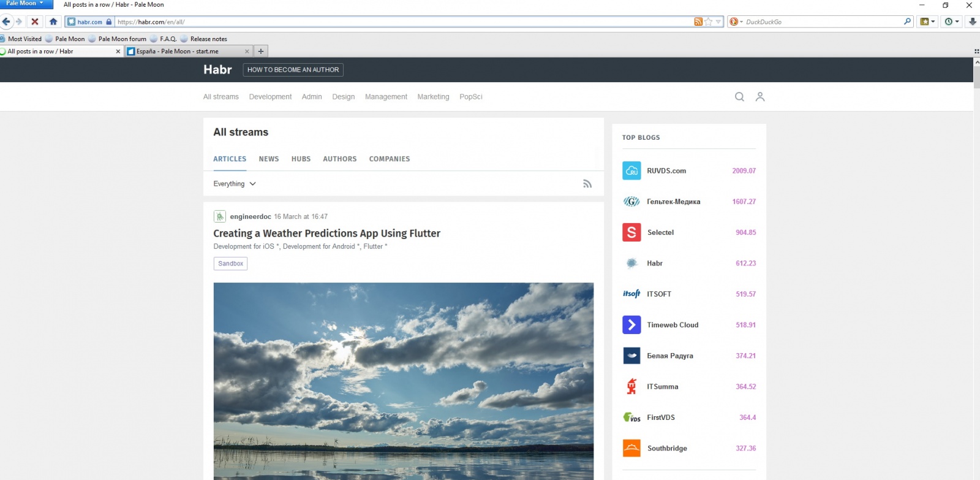Viewport: 980px width, 480px height.
Task: Click the search magnifier in the DuckDuckGo box
Action: coord(907,21)
